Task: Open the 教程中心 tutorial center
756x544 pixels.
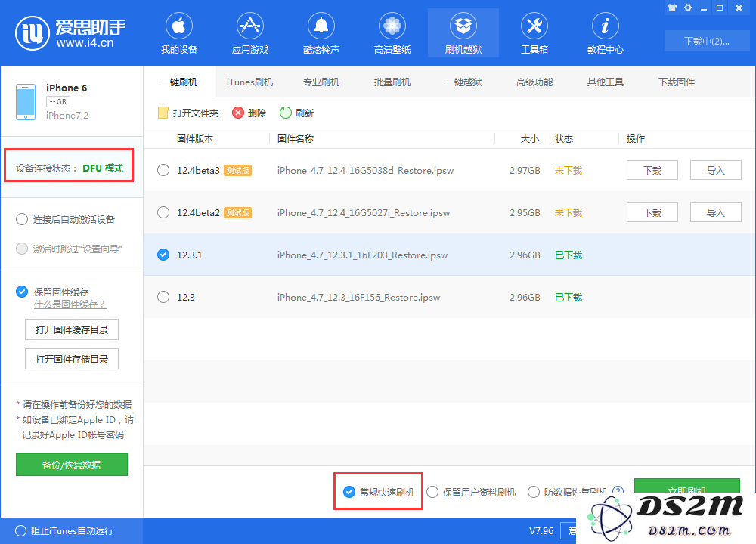Action: coord(605,33)
